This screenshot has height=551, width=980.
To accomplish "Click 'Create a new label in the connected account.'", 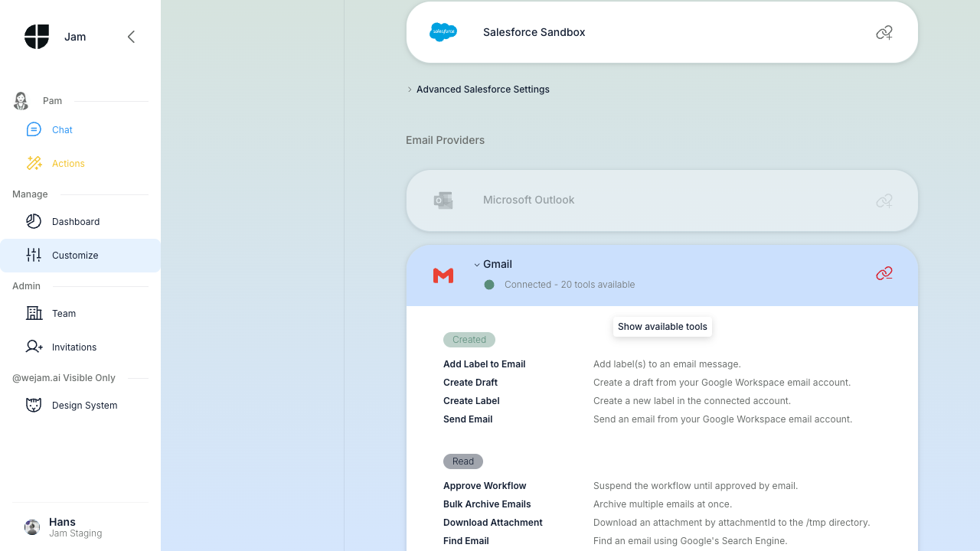I will (x=692, y=401).
